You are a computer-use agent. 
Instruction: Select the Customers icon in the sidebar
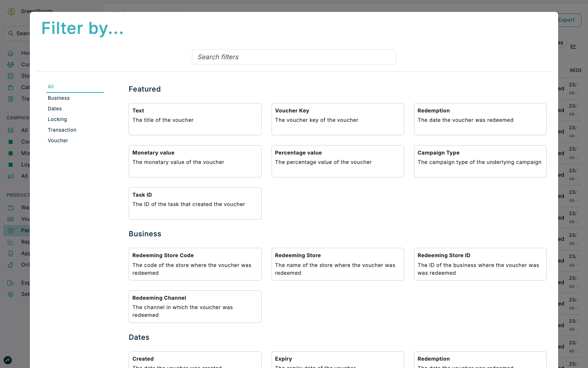(x=10, y=64)
